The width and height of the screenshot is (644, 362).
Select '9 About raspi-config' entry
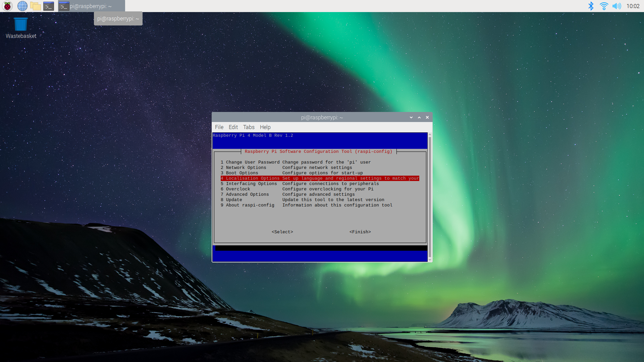click(x=320, y=205)
